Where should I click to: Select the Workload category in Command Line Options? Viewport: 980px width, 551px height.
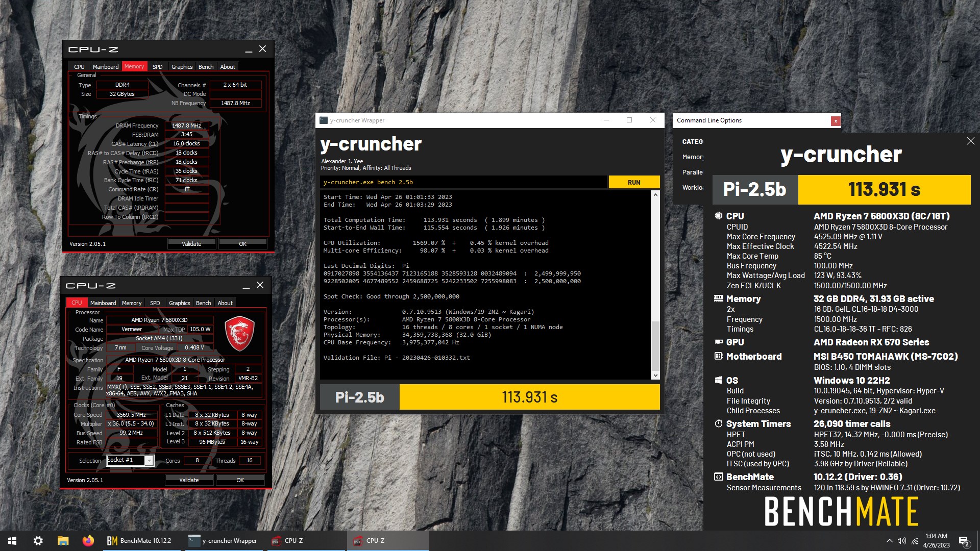click(x=693, y=188)
